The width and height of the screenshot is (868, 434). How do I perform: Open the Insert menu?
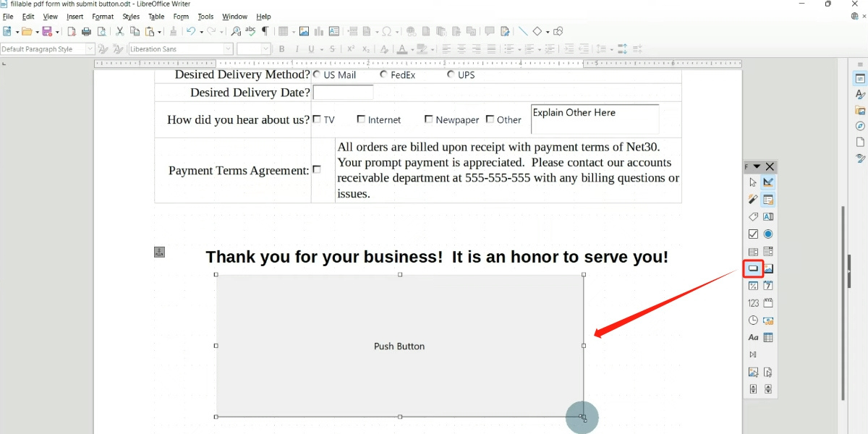pos(75,16)
